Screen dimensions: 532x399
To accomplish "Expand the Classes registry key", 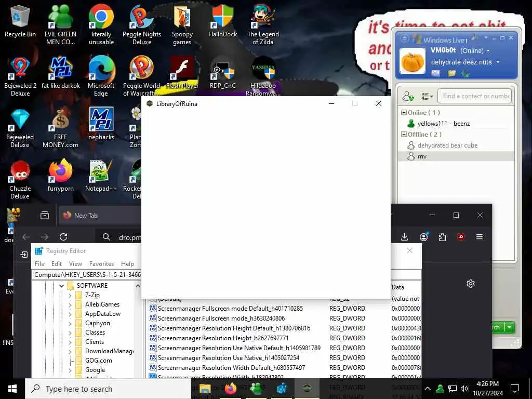I will click(x=70, y=332).
